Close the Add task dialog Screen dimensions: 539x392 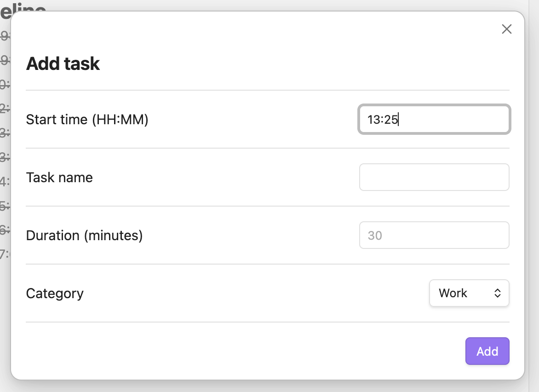point(507,29)
